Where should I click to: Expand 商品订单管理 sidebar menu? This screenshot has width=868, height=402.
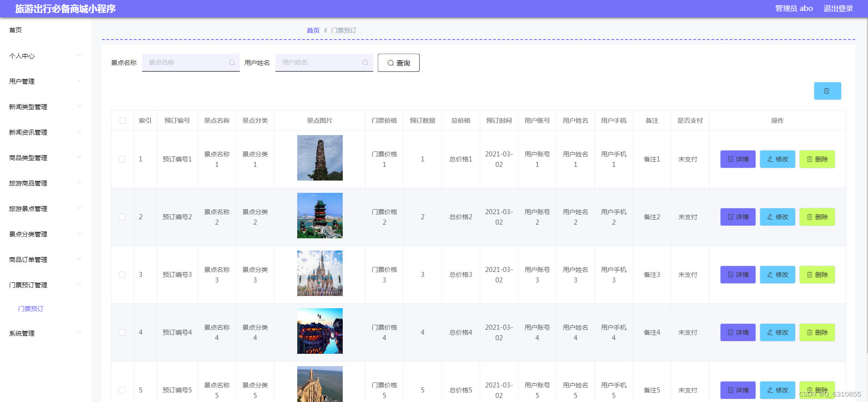click(46, 260)
